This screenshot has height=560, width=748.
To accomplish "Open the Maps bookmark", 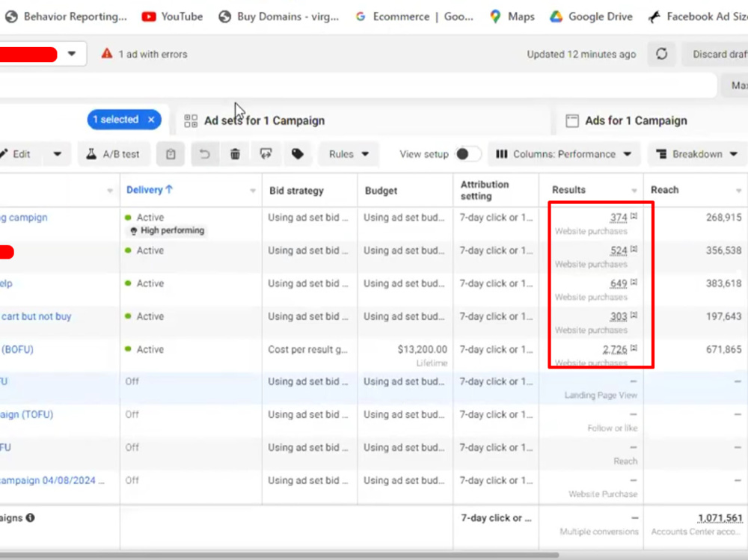I will 512,16.
